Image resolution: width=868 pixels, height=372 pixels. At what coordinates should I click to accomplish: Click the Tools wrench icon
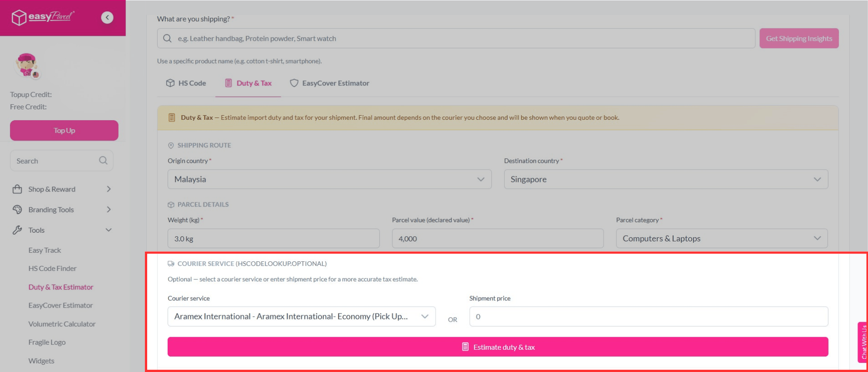click(x=17, y=230)
